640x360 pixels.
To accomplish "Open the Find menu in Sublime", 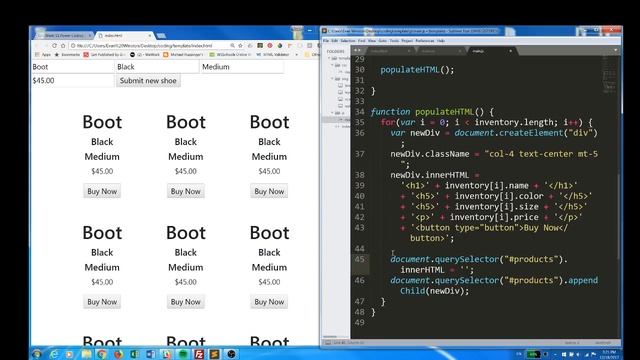I will click(x=362, y=41).
